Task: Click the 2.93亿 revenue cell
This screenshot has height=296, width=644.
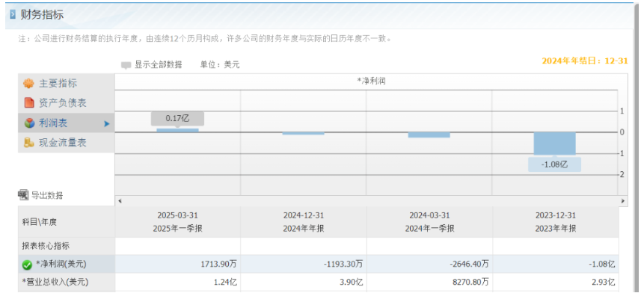Action: [556, 283]
